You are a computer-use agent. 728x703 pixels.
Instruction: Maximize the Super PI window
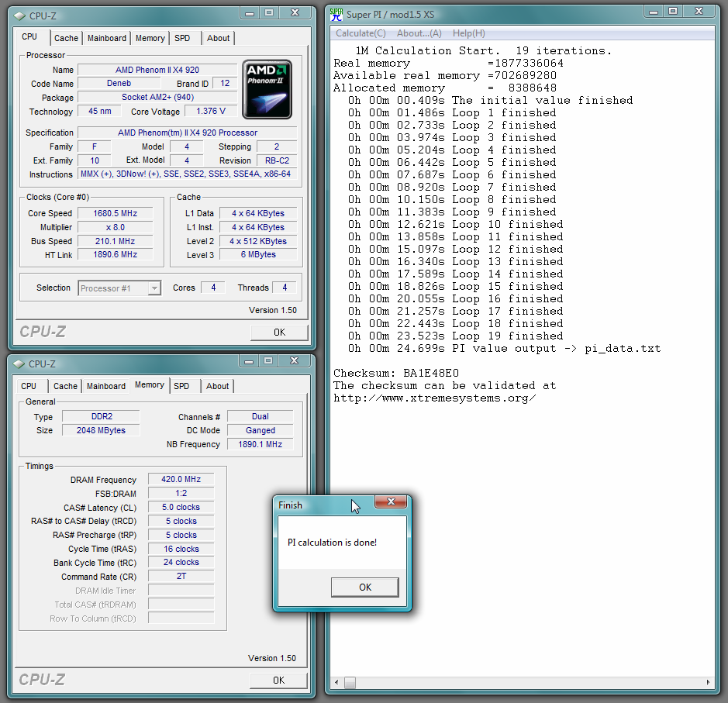click(x=673, y=12)
